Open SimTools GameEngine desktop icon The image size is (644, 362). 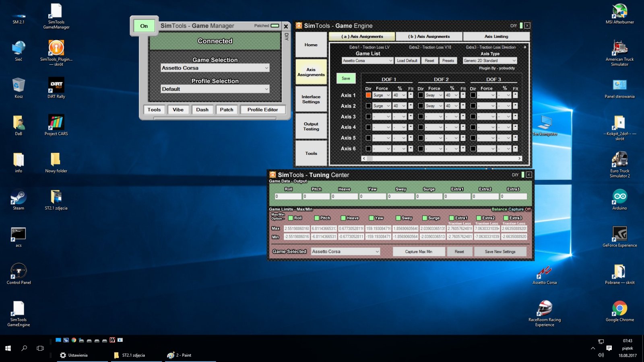point(19,314)
